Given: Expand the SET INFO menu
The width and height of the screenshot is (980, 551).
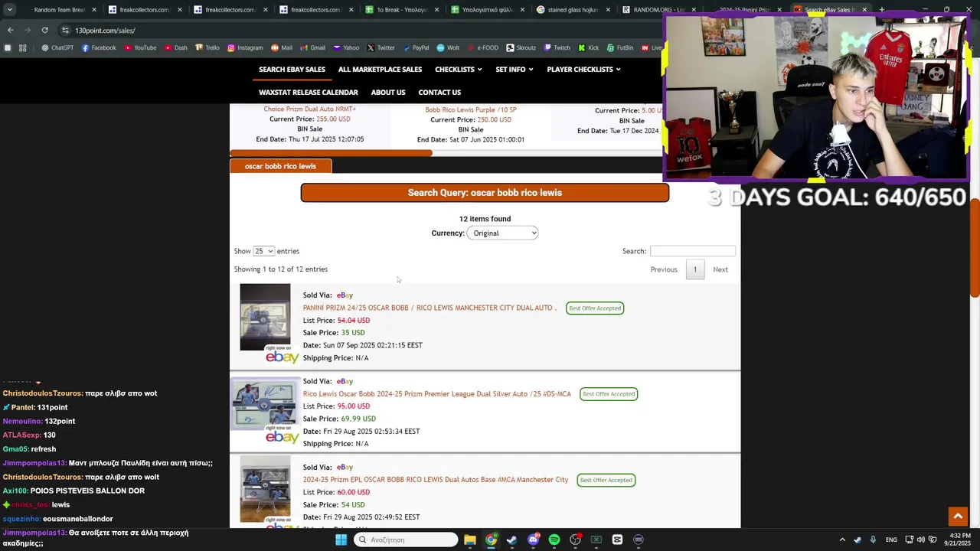Looking at the screenshot, I should tap(514, 69).
